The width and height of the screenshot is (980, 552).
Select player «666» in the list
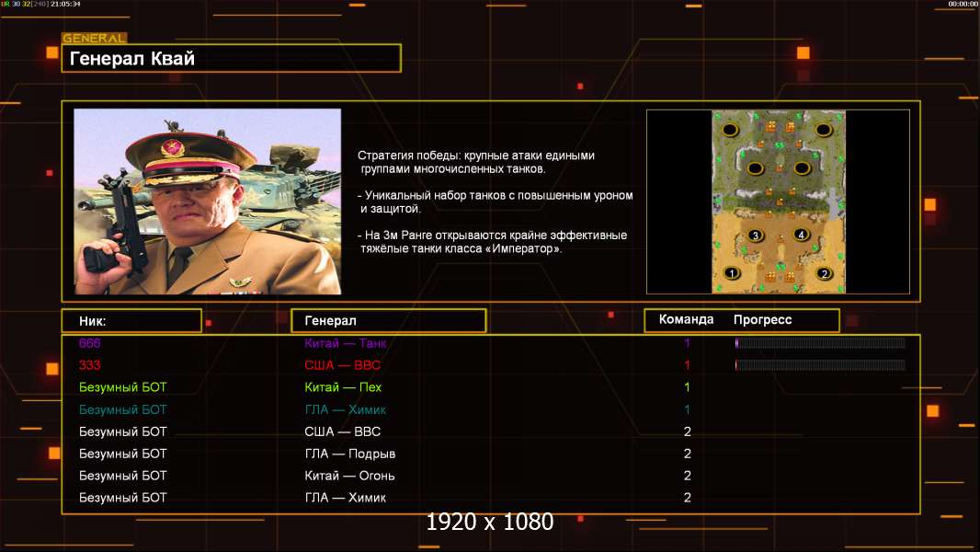point(90,343)
